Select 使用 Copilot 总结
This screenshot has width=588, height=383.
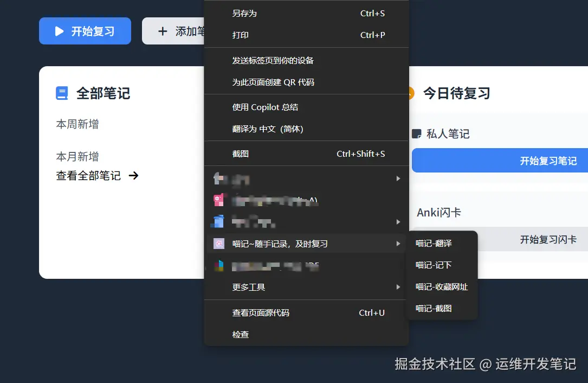click(x=306, y=107)
